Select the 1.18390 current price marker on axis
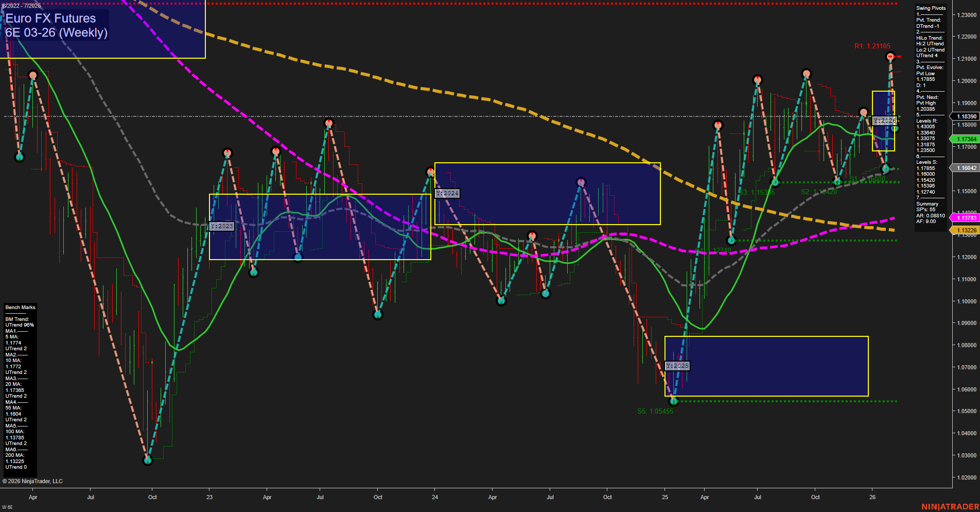The height and width of the screenshot is (512, 980). point(965,116)
